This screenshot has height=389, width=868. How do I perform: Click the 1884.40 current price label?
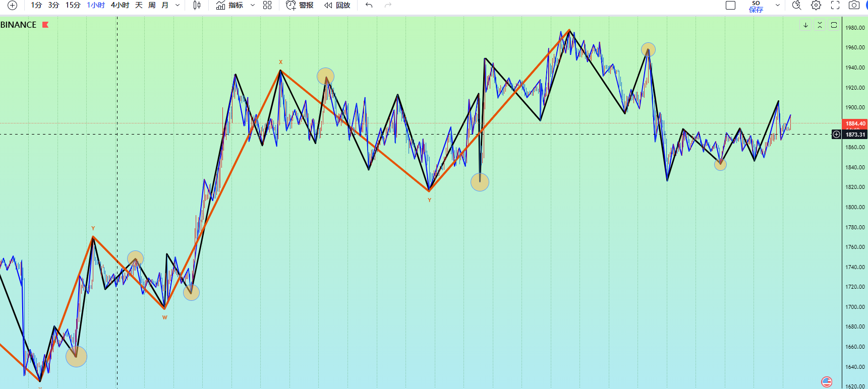point(855,123)
